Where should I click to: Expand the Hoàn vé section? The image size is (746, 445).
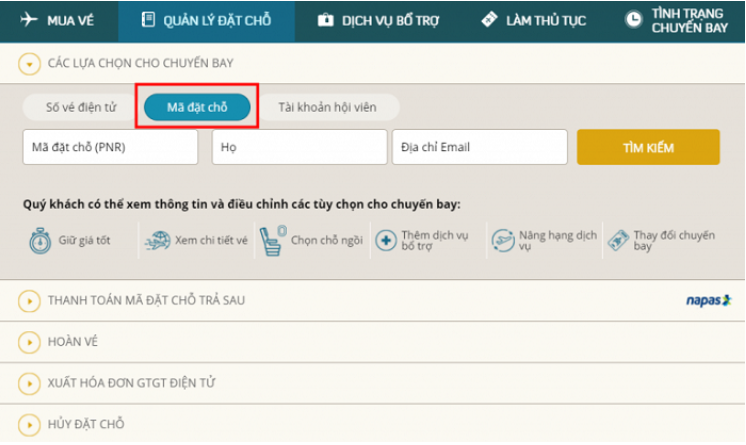tap(29, 342)
